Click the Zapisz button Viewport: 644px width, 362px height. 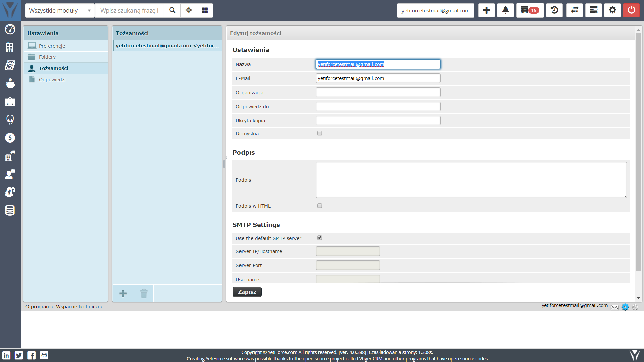click(x=247, y=292)
